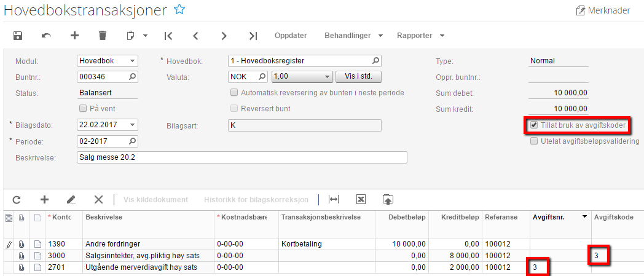Toggle Automatisk reversering av bunten checkbox

(234, 93)
